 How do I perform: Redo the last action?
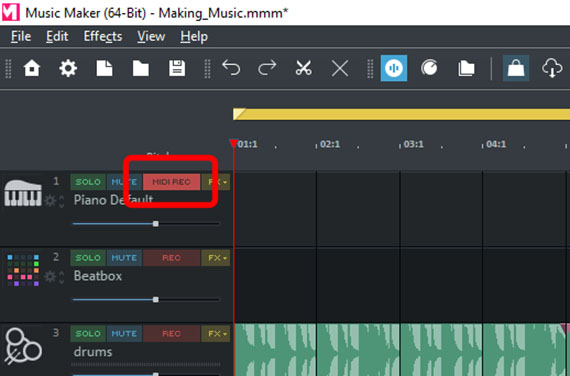(x=267, y=68)
